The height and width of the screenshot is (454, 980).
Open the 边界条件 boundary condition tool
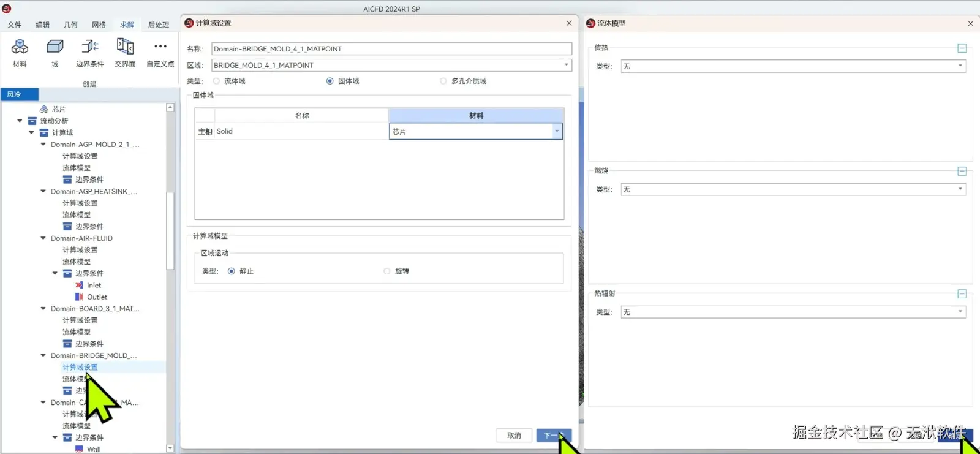(90, 52)
